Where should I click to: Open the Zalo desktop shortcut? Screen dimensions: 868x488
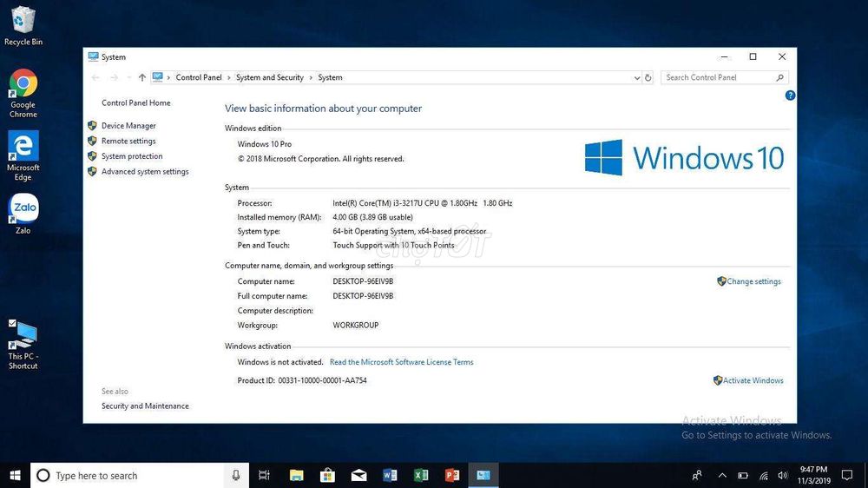23,214
